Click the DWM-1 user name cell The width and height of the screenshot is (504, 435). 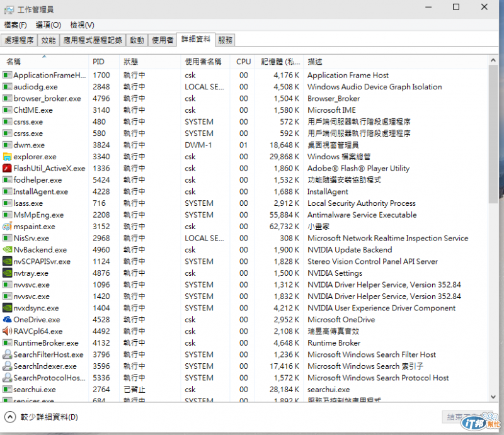point(198,145)
